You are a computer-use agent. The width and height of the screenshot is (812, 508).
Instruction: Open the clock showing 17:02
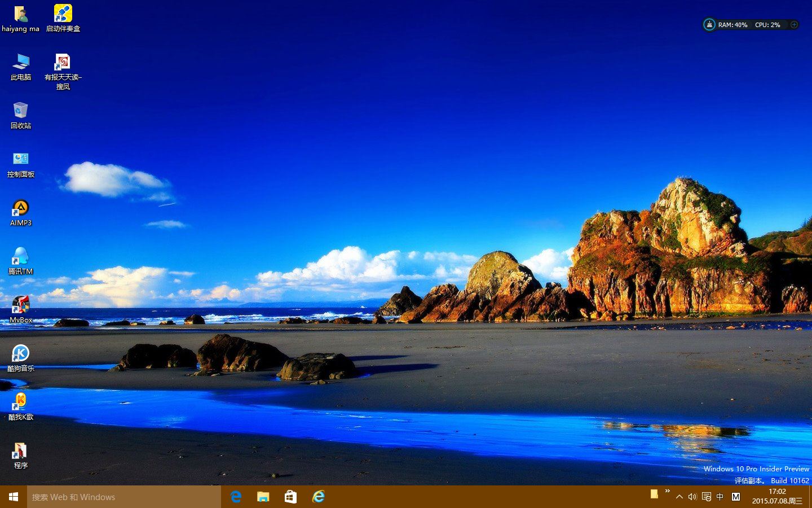(x=777, y=497)
